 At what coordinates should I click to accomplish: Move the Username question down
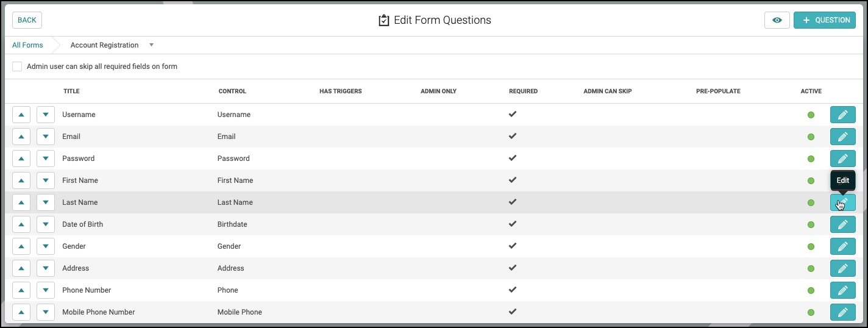coord(46,115)
